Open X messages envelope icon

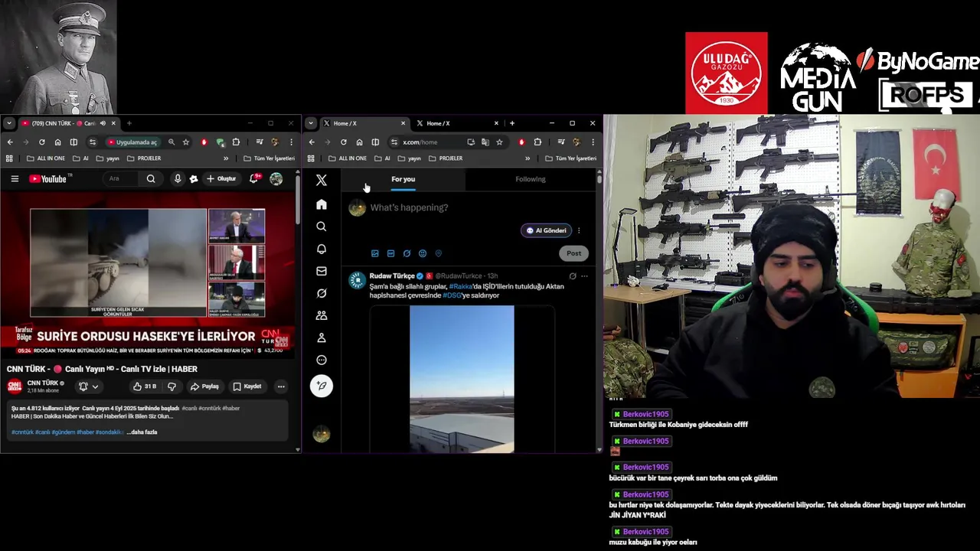[322, 271]
